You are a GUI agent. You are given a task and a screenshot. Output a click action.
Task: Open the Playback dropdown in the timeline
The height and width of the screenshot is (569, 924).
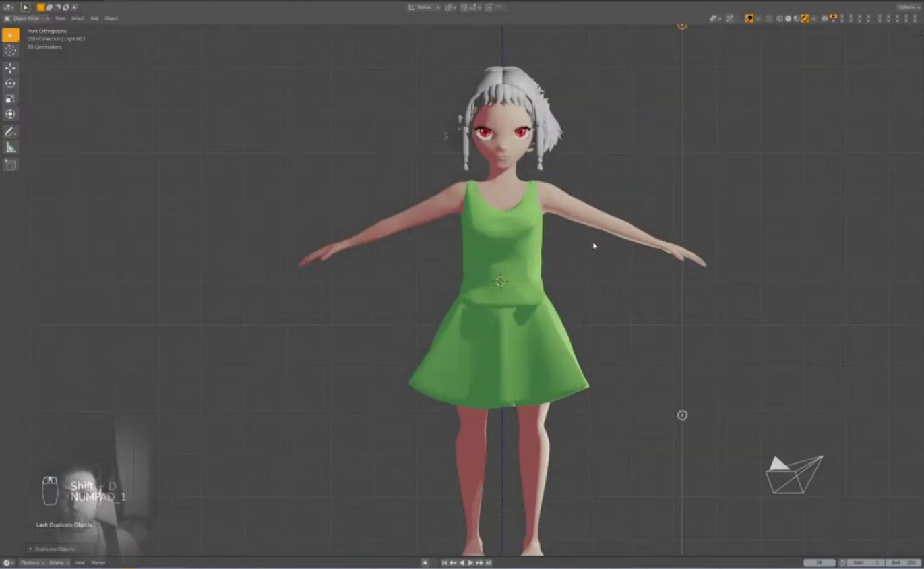(32, 562)
